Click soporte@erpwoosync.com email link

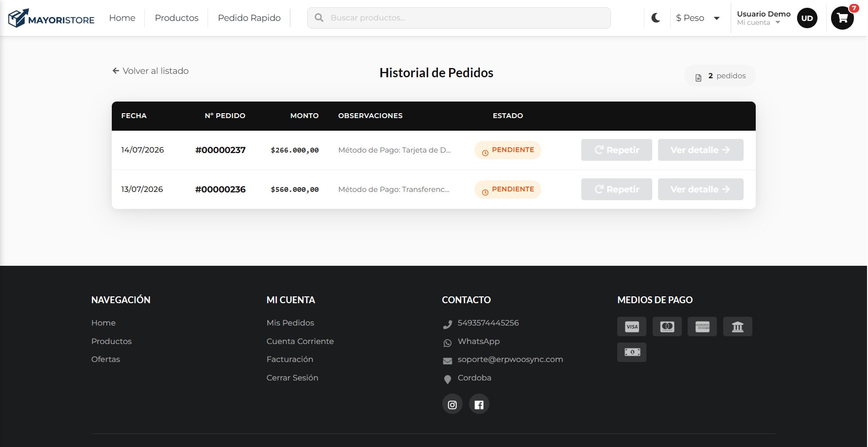510,360
